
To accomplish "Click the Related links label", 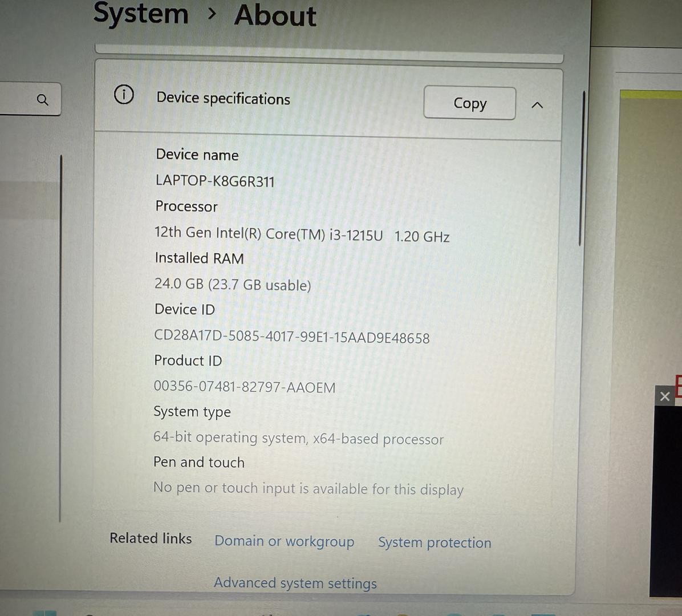I will click(151, 538).
